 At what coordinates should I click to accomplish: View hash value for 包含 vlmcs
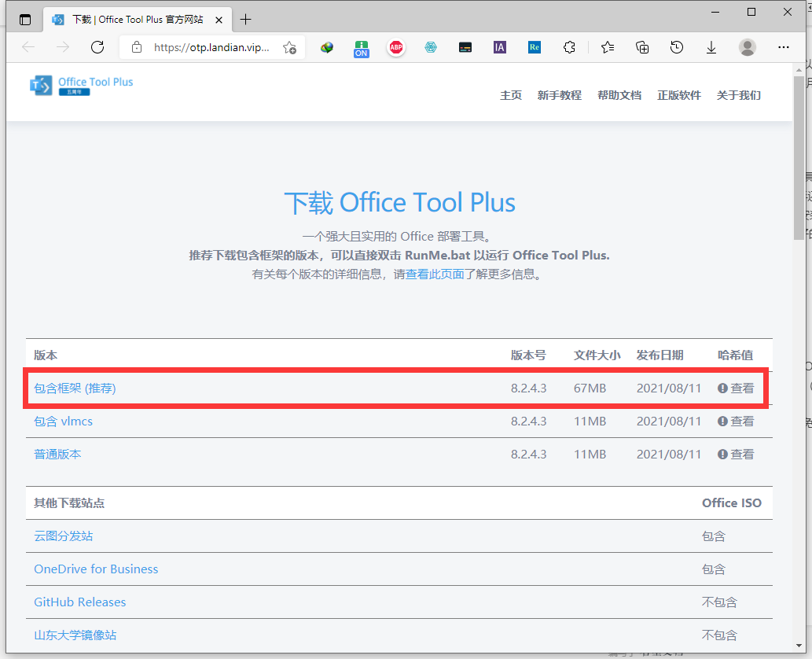(736, 422)
